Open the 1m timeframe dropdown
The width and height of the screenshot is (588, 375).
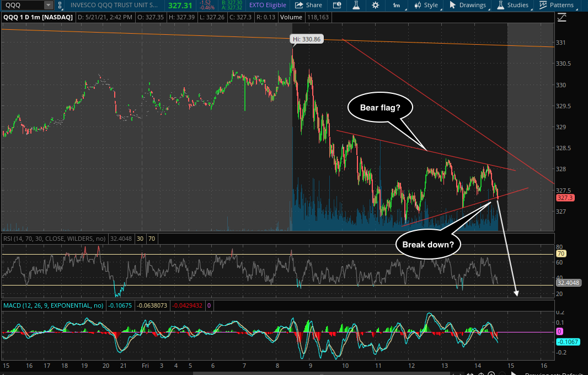(396, 5)
